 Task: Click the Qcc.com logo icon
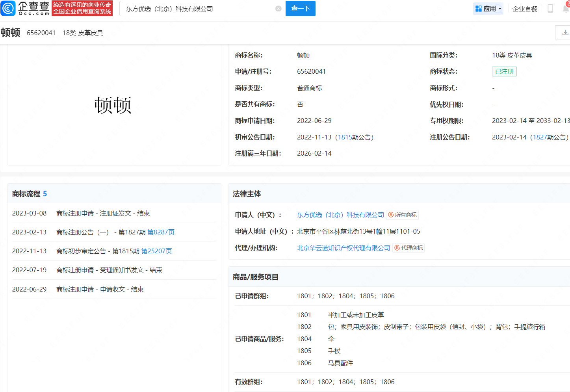point(8,8)
